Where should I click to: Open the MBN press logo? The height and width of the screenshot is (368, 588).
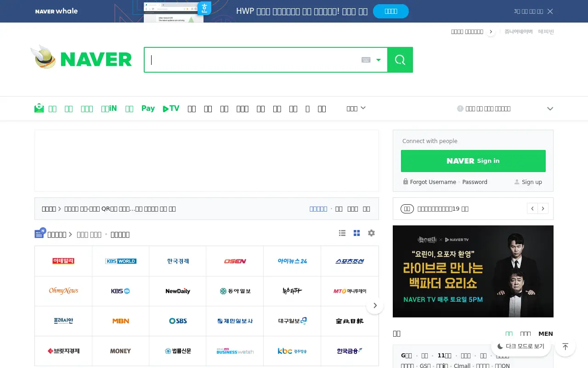pyautogui.click(x=121, y=321)
